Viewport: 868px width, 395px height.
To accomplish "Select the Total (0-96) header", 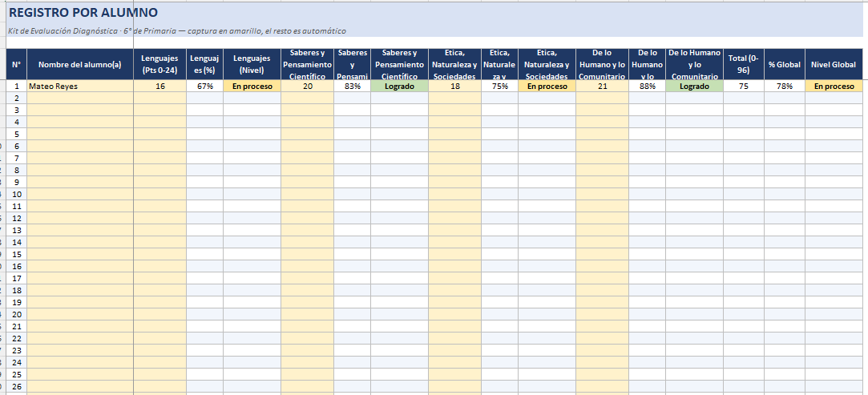I will click(x=744, y=64).
